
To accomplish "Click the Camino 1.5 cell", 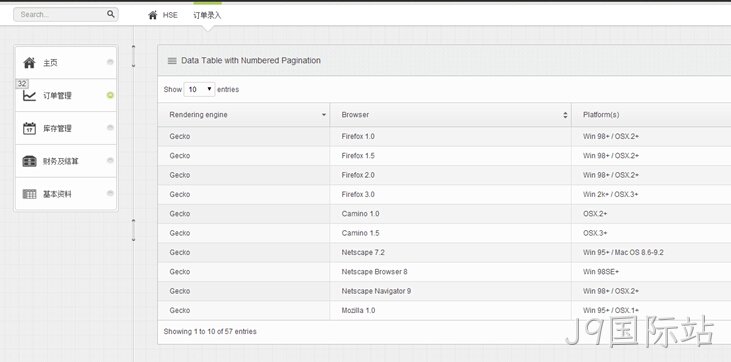I will pos(450,233).
